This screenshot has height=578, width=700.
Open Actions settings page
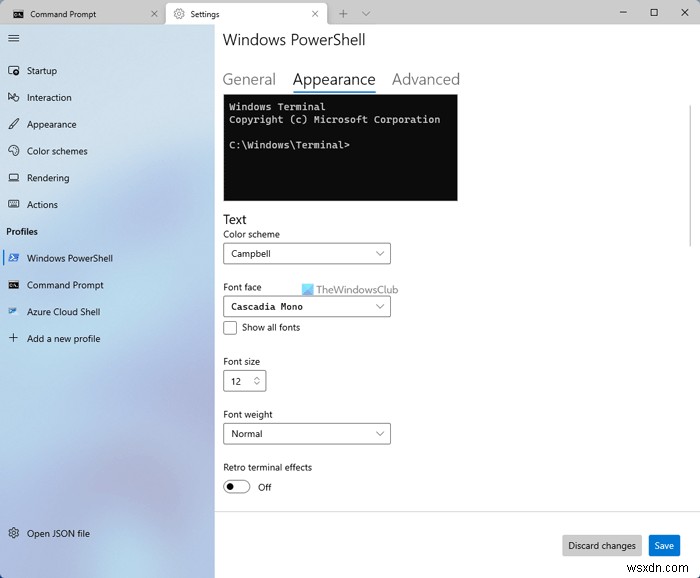click(x=107, y=204)
